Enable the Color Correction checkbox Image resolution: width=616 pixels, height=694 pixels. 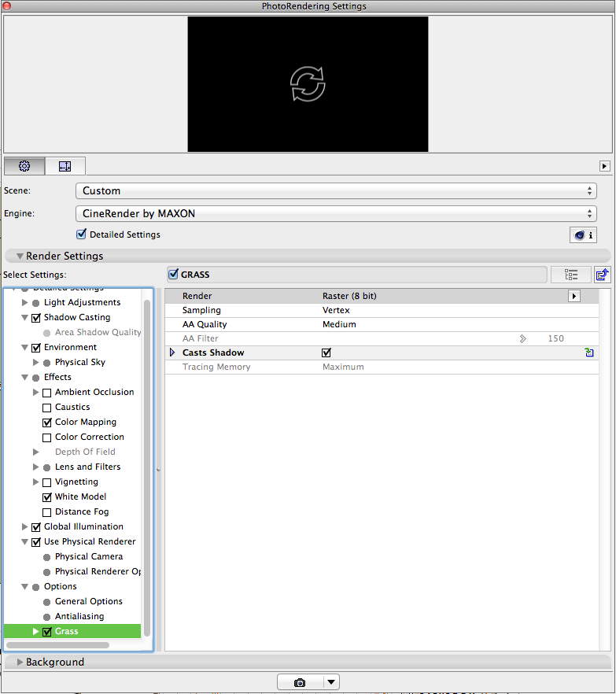[x=47, y=437]
